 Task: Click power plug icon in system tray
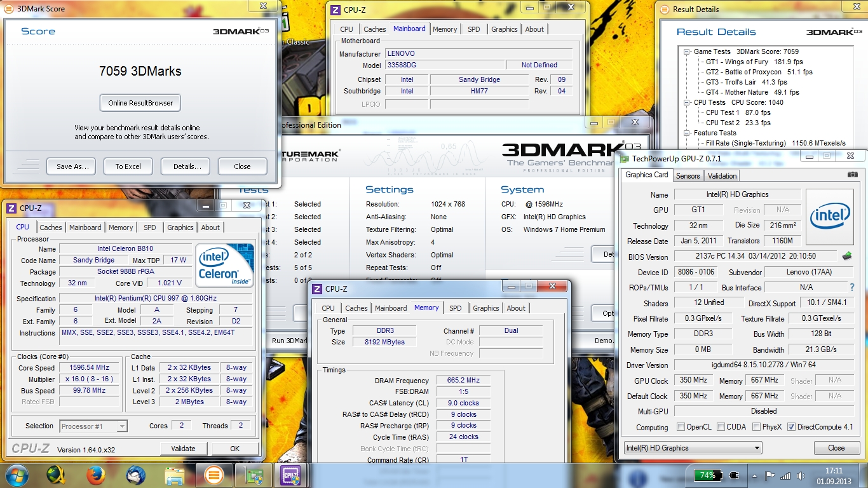tap(735, 475)
